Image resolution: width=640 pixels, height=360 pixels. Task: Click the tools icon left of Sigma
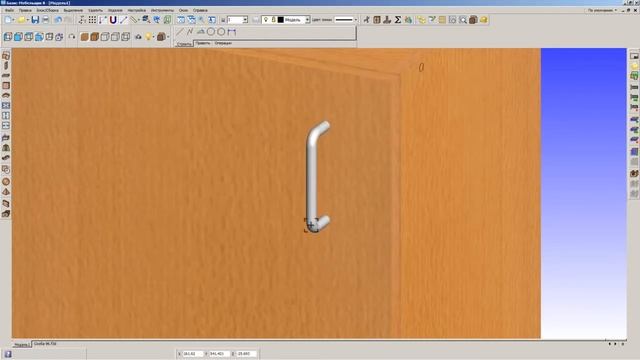tap(387, 20)
